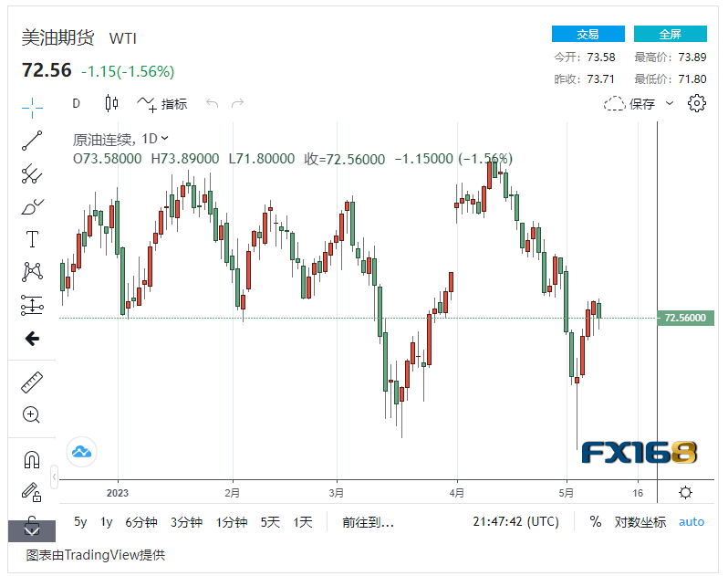Pick the brush drawing tool

click(x=32, y=206)
